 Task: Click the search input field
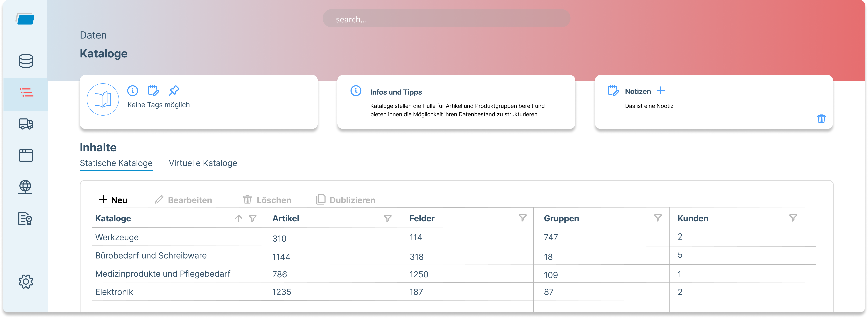(x=446, y=19)
